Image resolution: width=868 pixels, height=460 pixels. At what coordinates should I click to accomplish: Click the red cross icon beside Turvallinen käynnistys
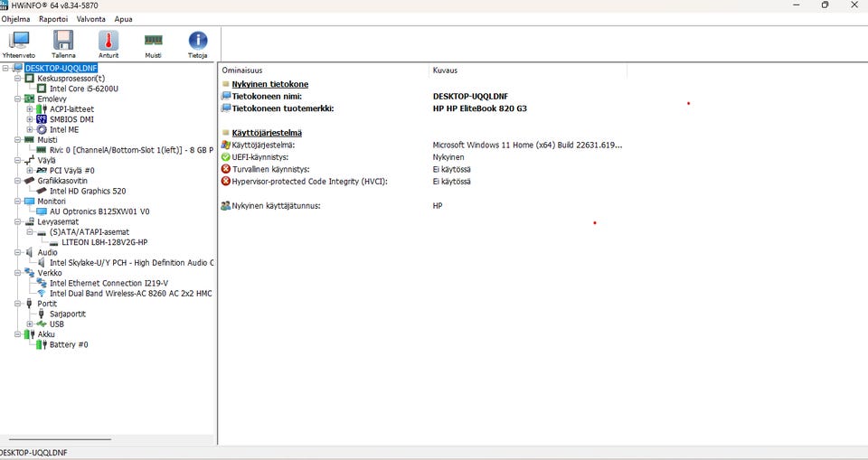pyautogui.click(x=226, y=169)
